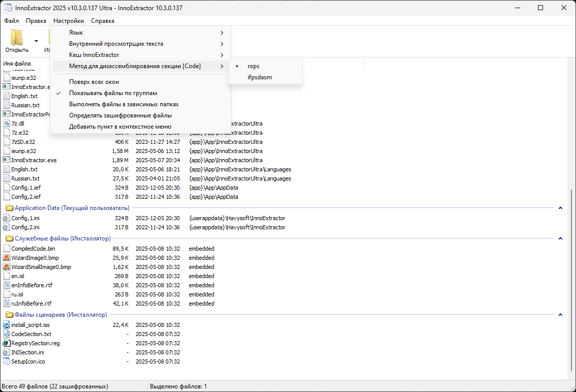Viewport: 576px width, 392px height.
Task: Click the icon of RegistrySection.reg
Action: (x=7, y=343)
